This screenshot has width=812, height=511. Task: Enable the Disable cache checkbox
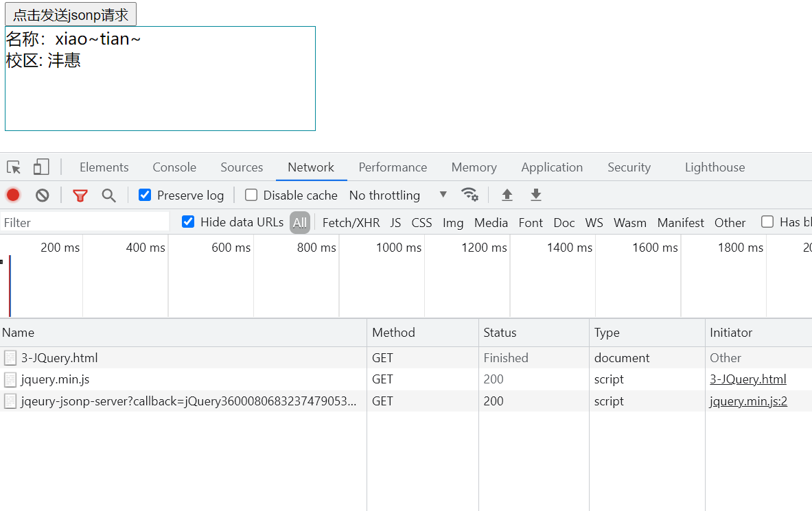click(251, 195)
